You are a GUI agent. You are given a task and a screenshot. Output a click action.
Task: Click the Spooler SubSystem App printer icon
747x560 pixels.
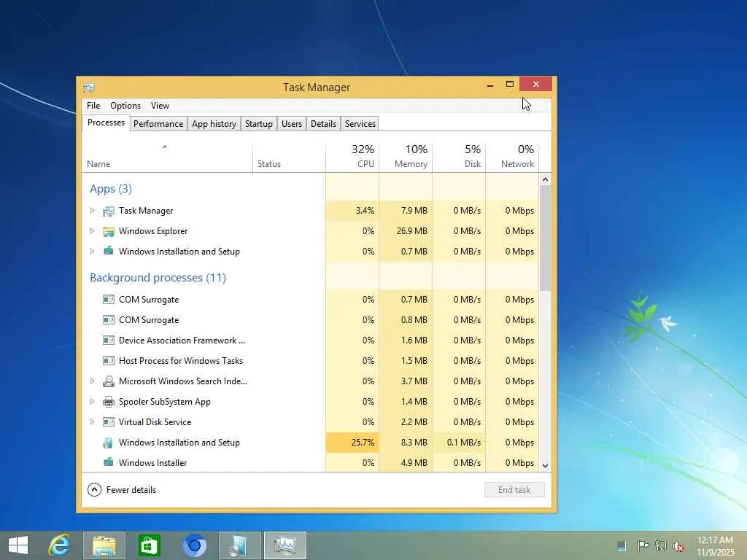click(109, 402)
